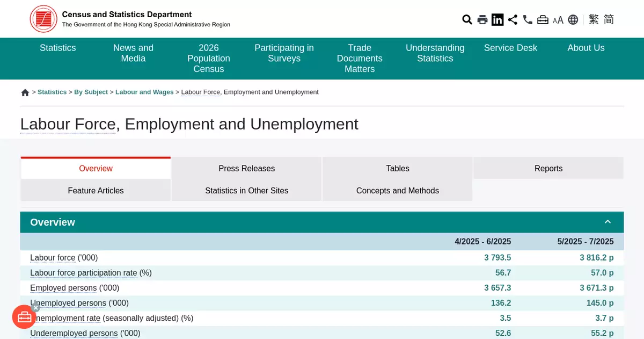Close the floating toolbox widget
The width and height of the screenshot is (644, 339).
point(35,308)
